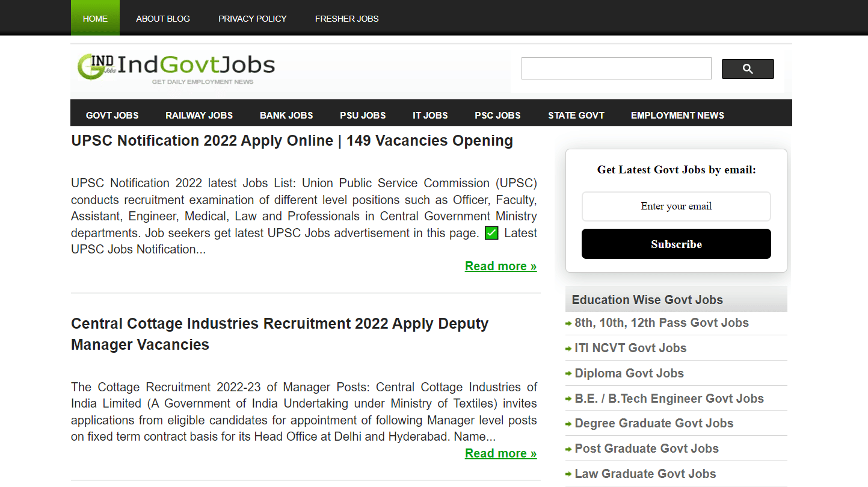Select PSC JOBS in the navigation bar
This screenshot has width=868, height=487.
(x=497, y=115)
